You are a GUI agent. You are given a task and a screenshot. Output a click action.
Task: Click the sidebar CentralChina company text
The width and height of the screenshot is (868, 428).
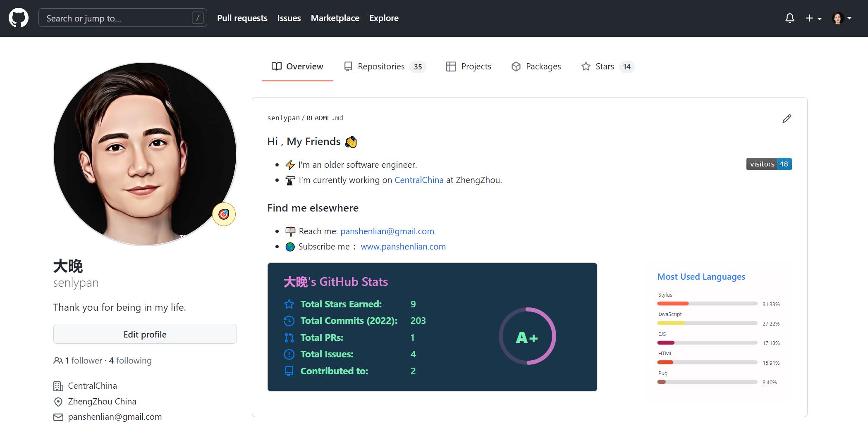point(92,386)
